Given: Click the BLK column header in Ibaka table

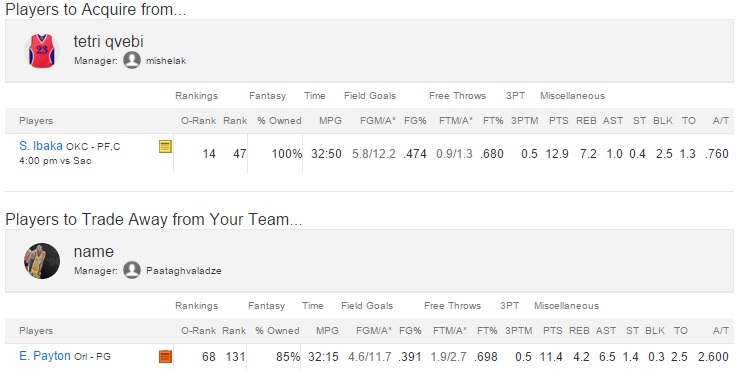Looking at the screenshot, I should click(x=663, y=121).
